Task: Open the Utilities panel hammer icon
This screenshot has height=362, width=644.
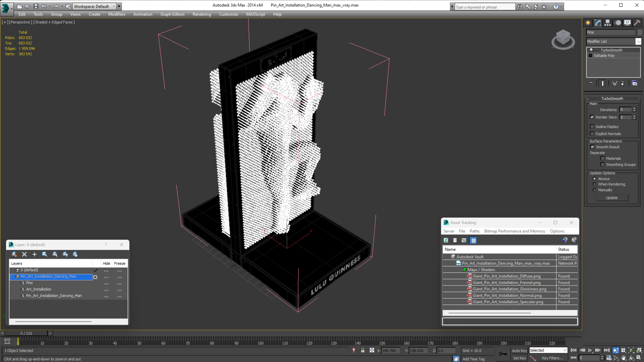Action: [637, 23]
